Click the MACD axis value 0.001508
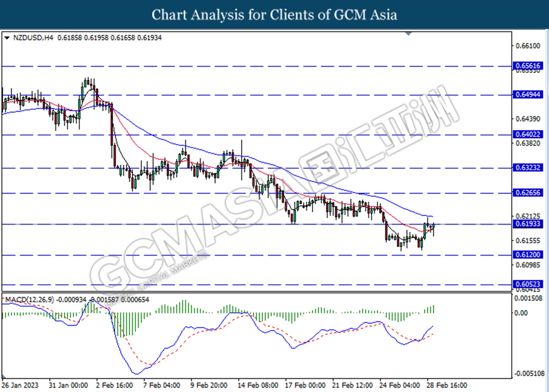Image resolution: width=549 pixels, height=392 pixels. (528, 298)
